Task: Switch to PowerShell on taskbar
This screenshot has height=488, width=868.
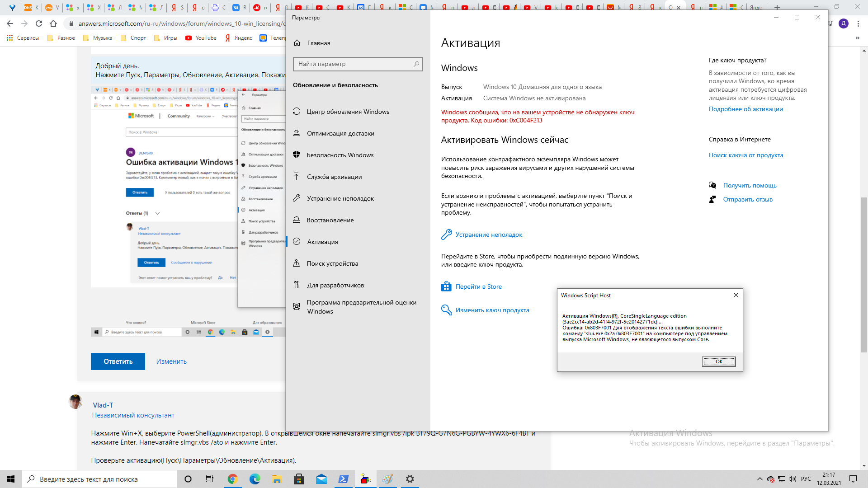Action: tap(343, 479)
